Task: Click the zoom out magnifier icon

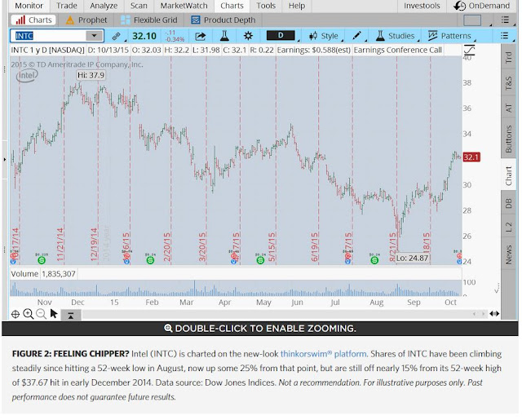Action: click(x=42, y=314)
